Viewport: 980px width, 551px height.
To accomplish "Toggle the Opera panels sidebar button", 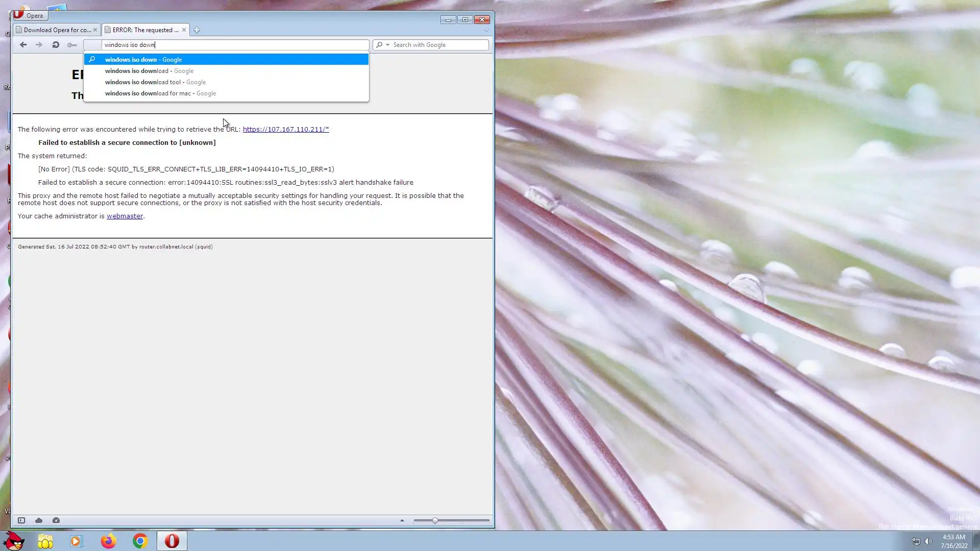I will [21, 520].
